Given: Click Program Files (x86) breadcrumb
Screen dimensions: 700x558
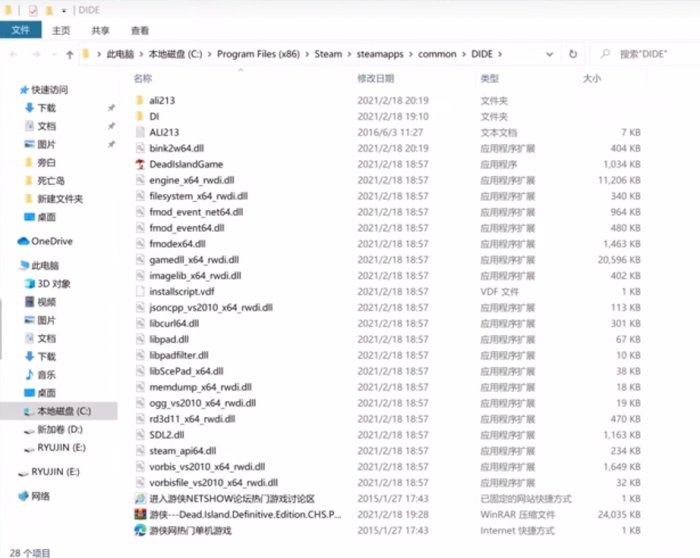Looking at the screenshot, I should [258, 54].
